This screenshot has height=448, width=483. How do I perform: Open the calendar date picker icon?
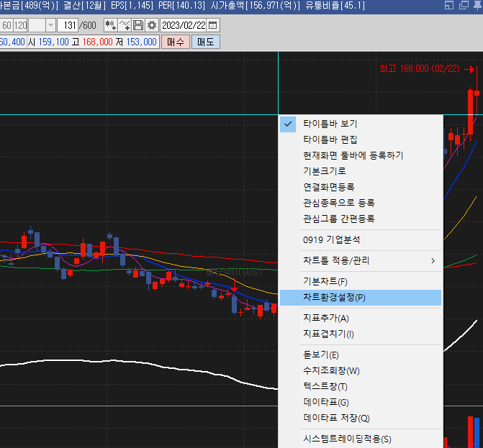(x=212, y=25)
